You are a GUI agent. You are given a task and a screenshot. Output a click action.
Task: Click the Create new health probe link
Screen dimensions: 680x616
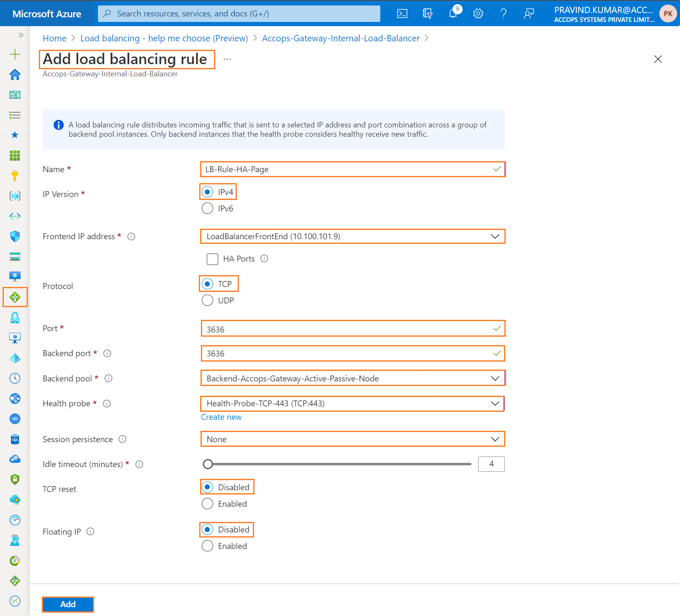click(221, 417)
